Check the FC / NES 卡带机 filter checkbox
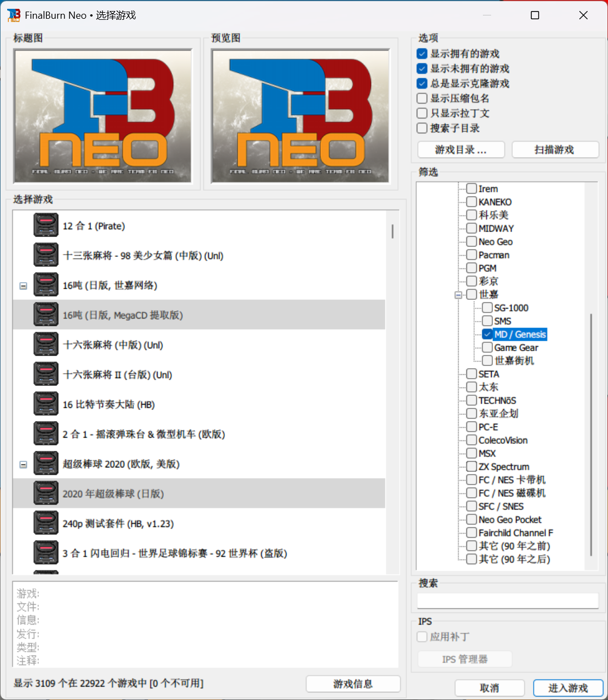 click(x=472, y=480)
